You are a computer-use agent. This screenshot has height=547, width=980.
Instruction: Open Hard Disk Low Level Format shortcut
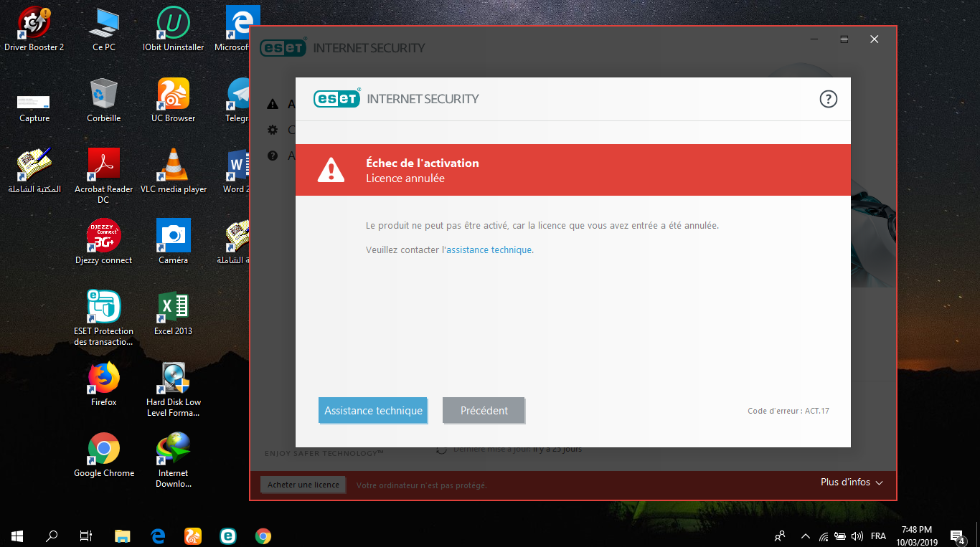[173, 389]
